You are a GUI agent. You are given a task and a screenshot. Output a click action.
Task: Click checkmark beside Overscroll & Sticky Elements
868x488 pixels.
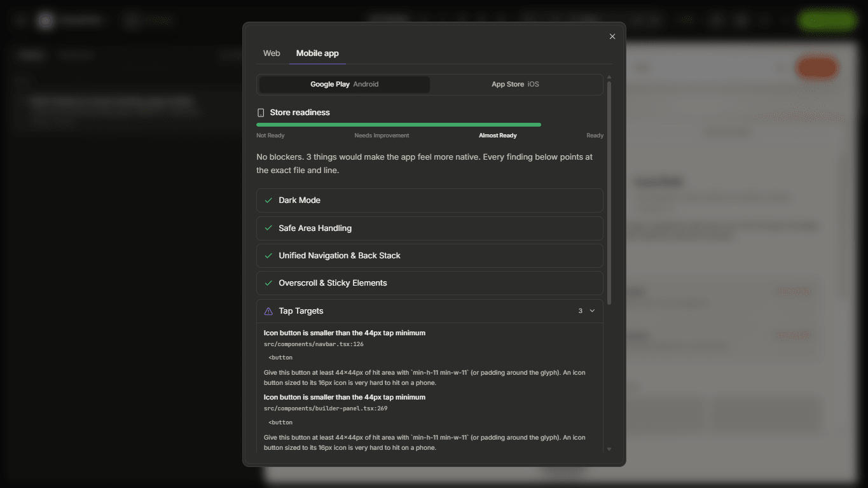pyautogui.click(x=268, y=283)
